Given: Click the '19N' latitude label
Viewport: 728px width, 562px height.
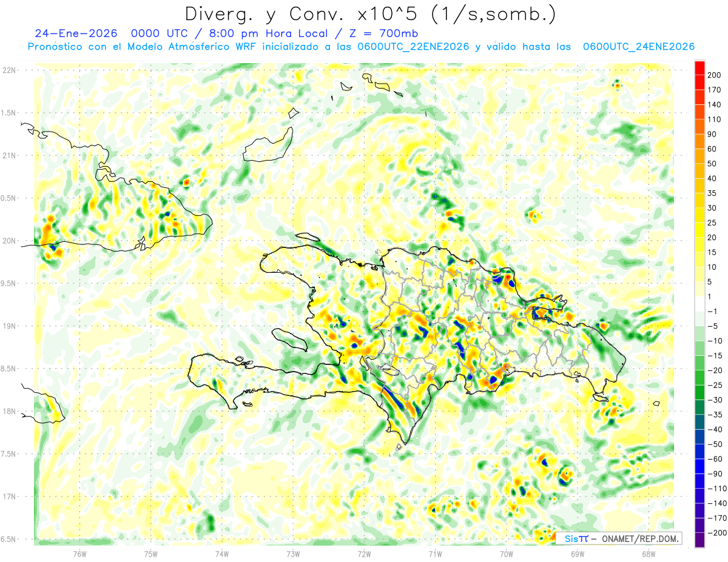Looking at the screenshot, I should [x=8, y=326].
